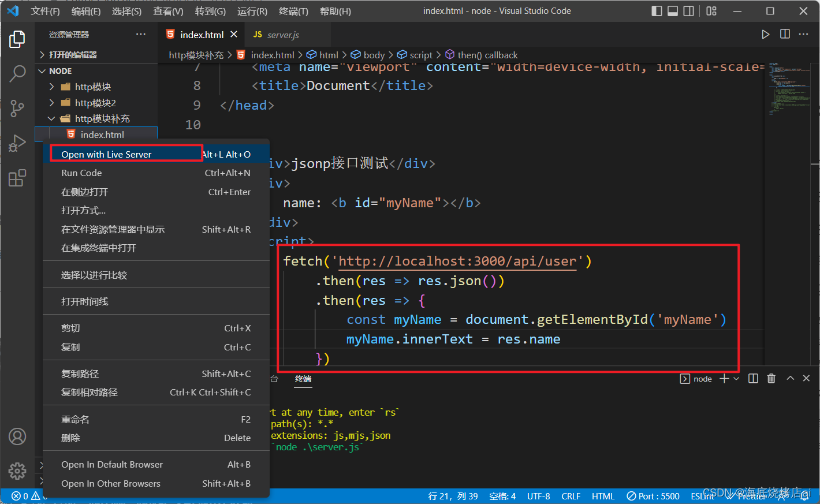The height and width of the screenshot is (504, 820).
Task: Kill the terminal with trash icon
Action: click(x=771, y=379)
